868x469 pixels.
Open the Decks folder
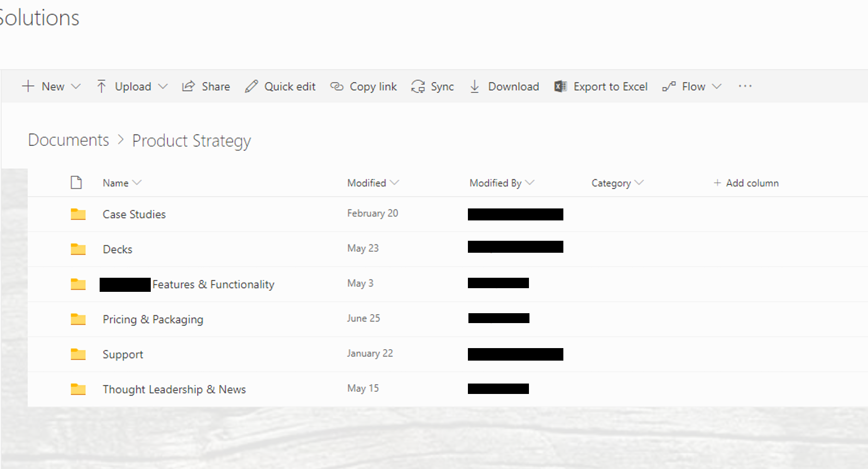117,249
